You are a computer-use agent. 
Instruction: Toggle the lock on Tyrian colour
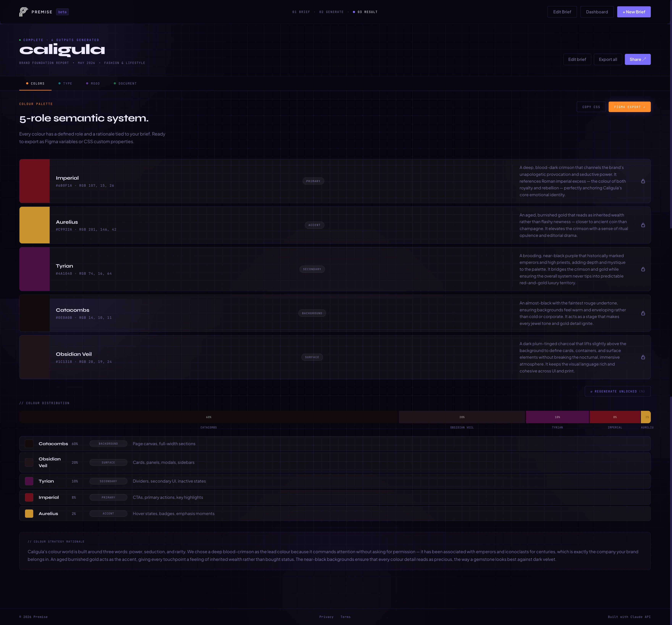pos(643,269)
